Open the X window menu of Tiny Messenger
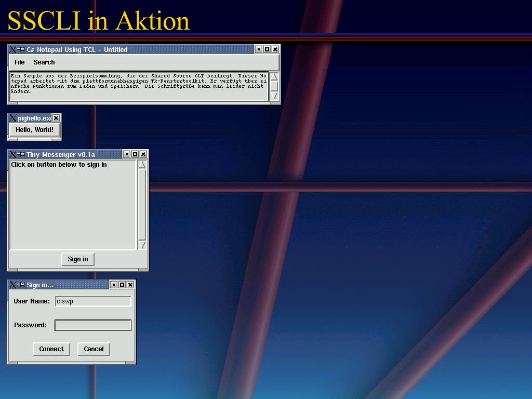 coord(12,154)
